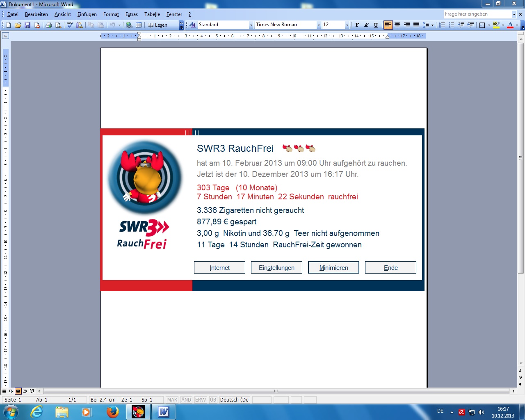Increase the paragraph indent
The image size is (525, 420).
[x=470, y=25]
